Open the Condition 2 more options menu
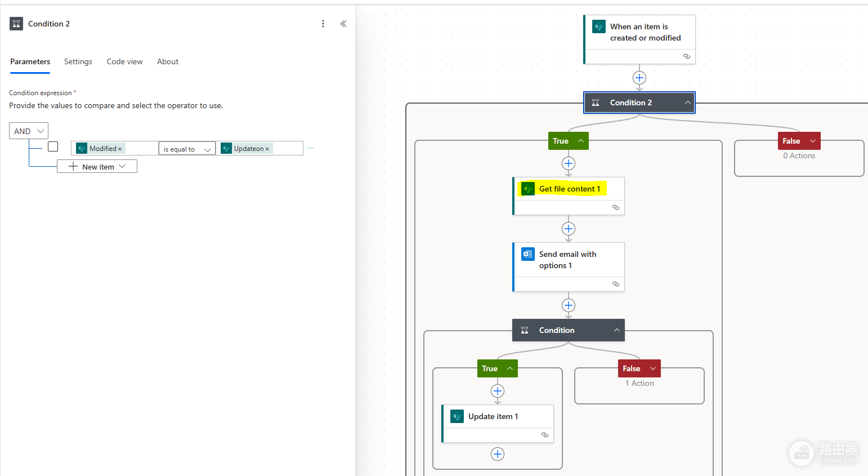This screenshot has height=476, width=868. point(323,24)
